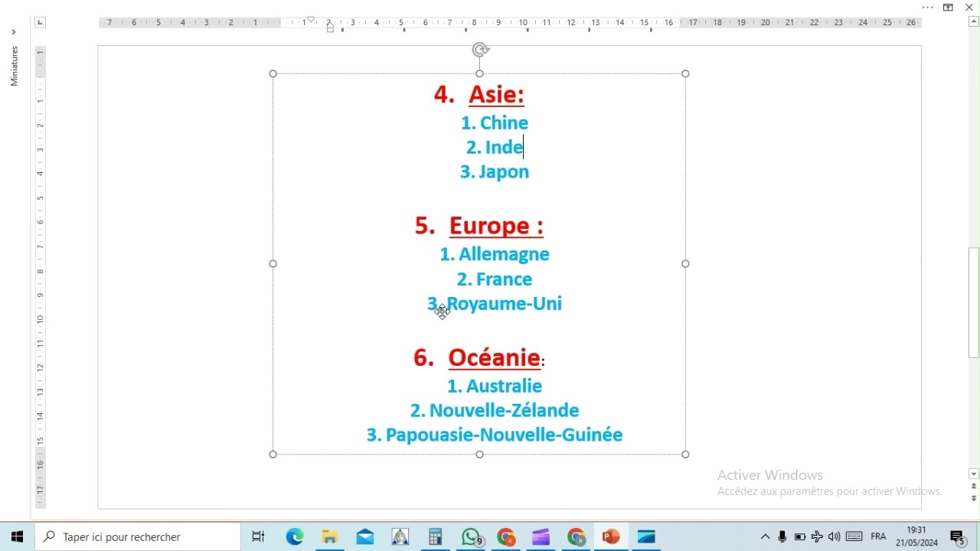Launch Microsoft Edge from the taskbar
The width and height of the screenshot is (980, 551).
(x=295, y=537)
